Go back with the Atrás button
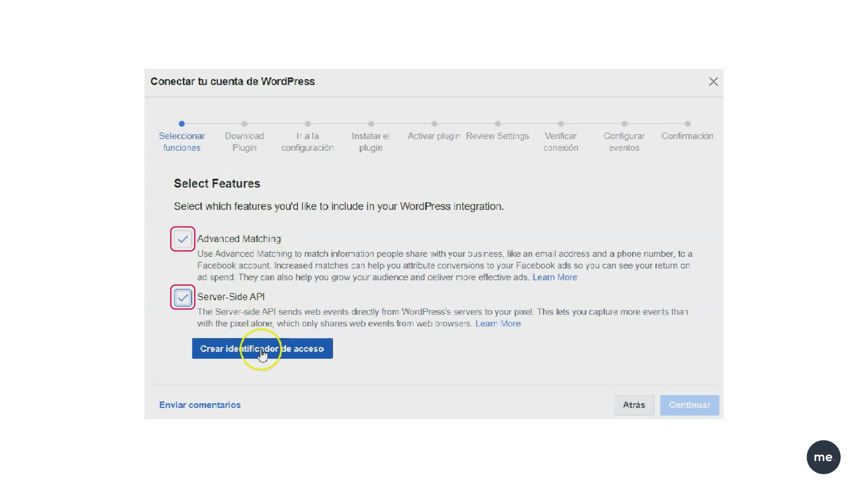The image size is (868, 488). [x=634, y=405]
